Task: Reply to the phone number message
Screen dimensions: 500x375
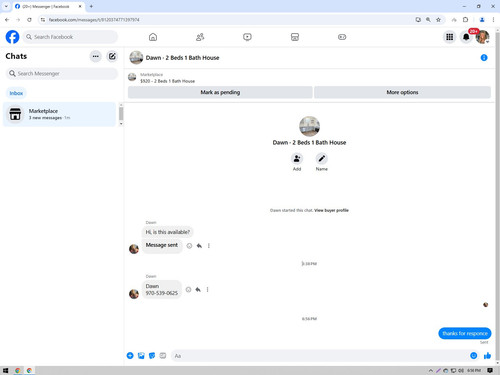Action: [198, 290]
